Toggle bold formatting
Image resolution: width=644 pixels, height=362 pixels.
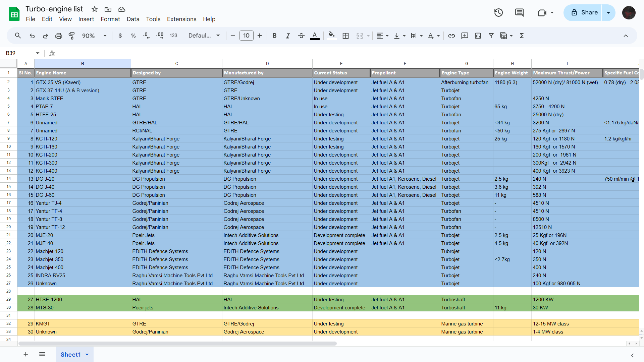click(x=274, y=36)
